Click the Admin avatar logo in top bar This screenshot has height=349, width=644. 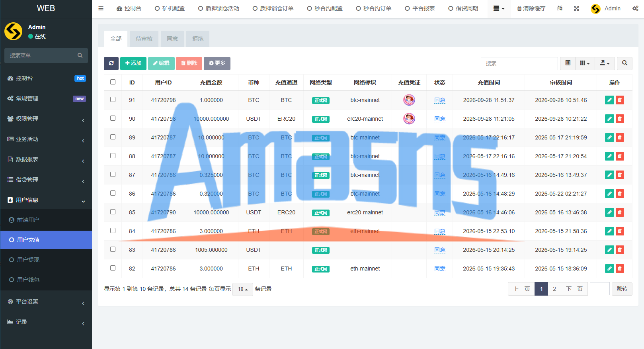595,8
